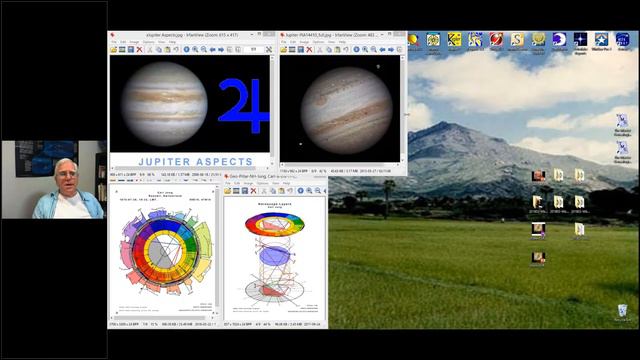Image resolution: width=640 pixels, height=360 pixels.
Task: Go to previous image in Jupiter-PIA14410 window
Action: click(382, 49)
